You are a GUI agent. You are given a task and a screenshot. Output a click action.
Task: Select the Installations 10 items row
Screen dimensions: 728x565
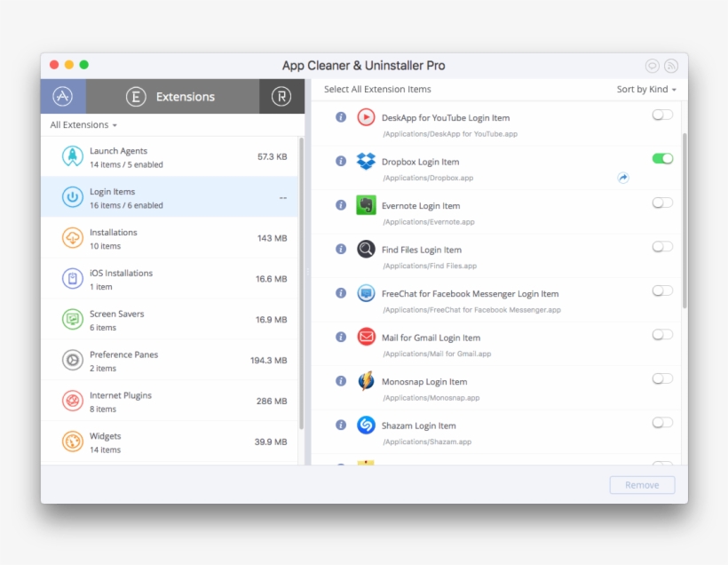(170, 238)
